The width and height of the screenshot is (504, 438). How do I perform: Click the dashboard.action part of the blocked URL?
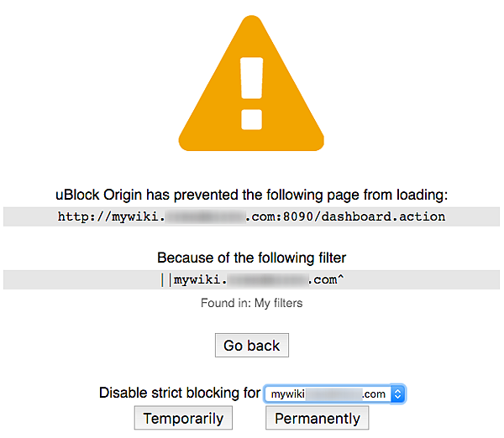point(384,216)
